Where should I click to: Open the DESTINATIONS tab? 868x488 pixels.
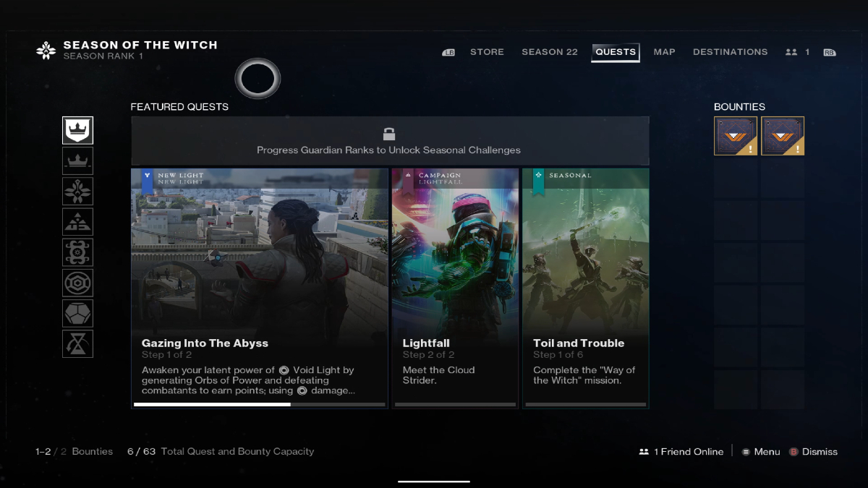point(731,51)
